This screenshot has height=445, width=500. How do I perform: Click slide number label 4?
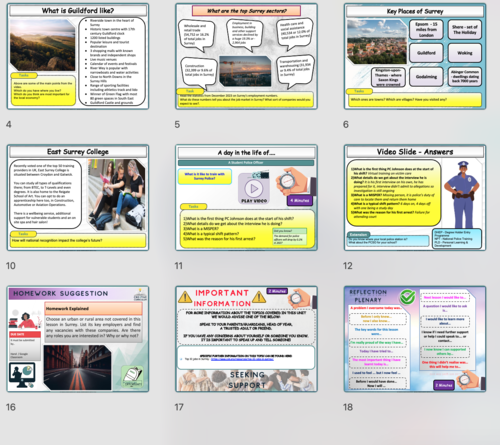pos(9,125)
